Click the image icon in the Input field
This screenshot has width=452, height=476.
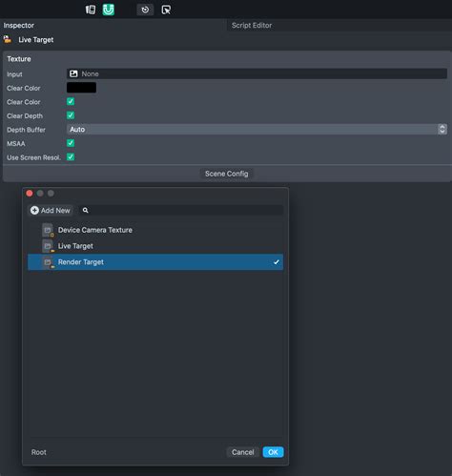pos(73,73)
